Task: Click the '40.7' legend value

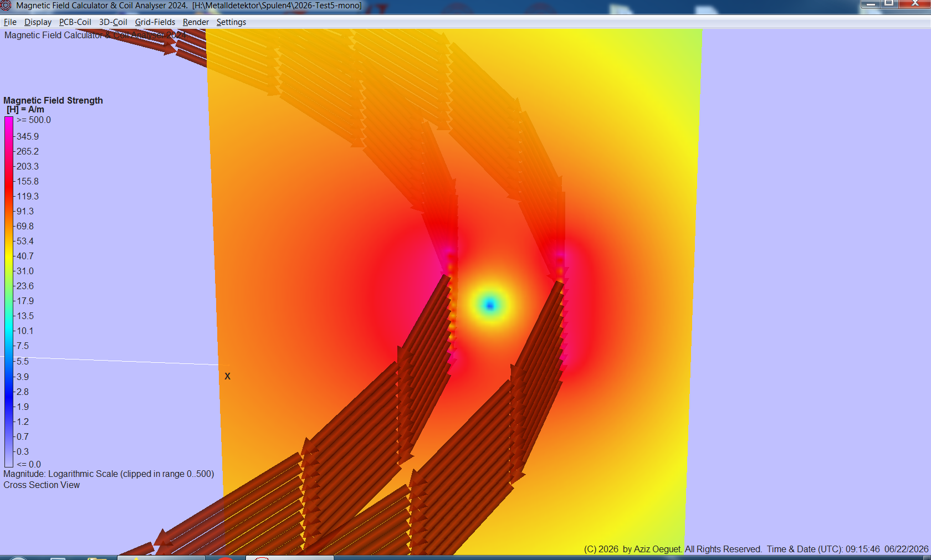Action: pyautogui.click(x=25, y=256)
